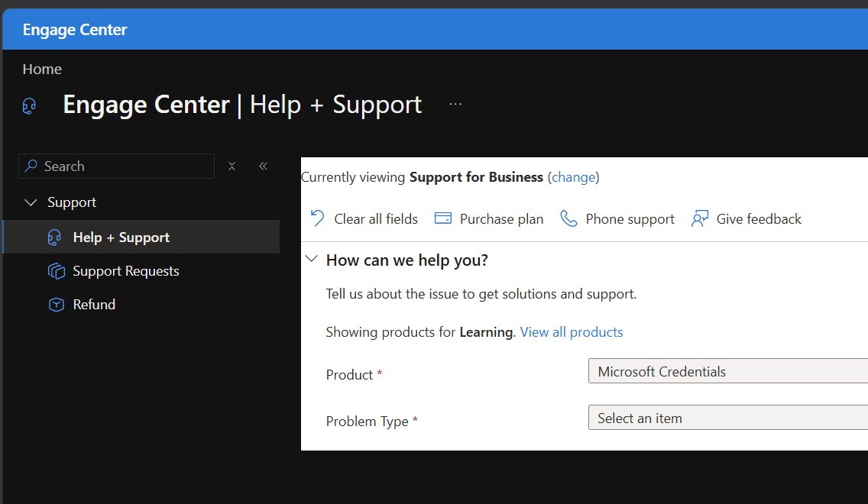Click the Give feedback person icon

pos(700,218)
